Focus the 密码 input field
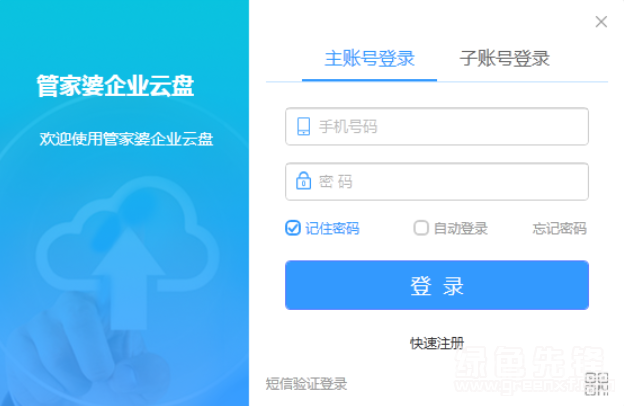Viewport: 624px width, 406px height. tap(437, 182)
